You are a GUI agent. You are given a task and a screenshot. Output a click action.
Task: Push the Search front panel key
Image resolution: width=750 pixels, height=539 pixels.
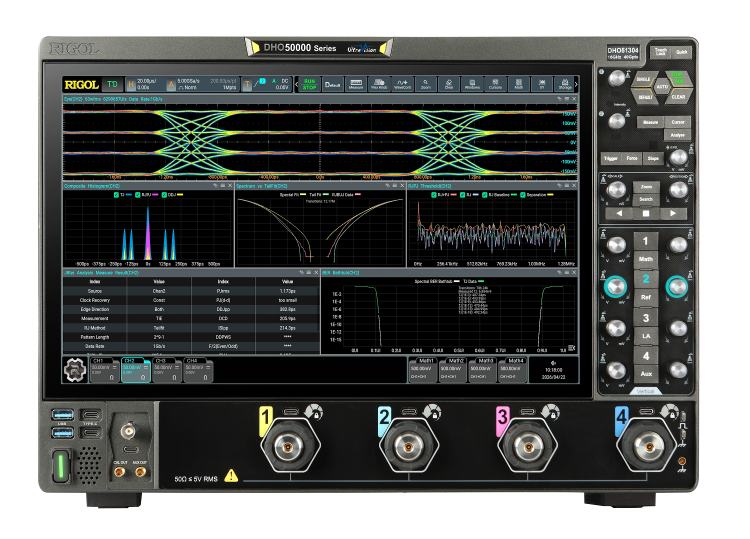pos(646,199)
